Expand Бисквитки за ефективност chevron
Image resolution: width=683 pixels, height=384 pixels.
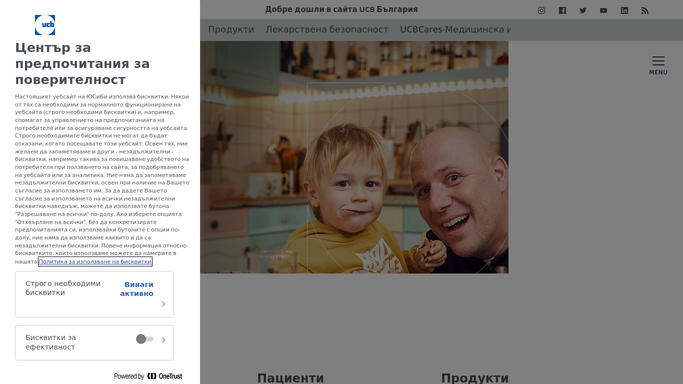pyautogui.click(x=163, y=340)
